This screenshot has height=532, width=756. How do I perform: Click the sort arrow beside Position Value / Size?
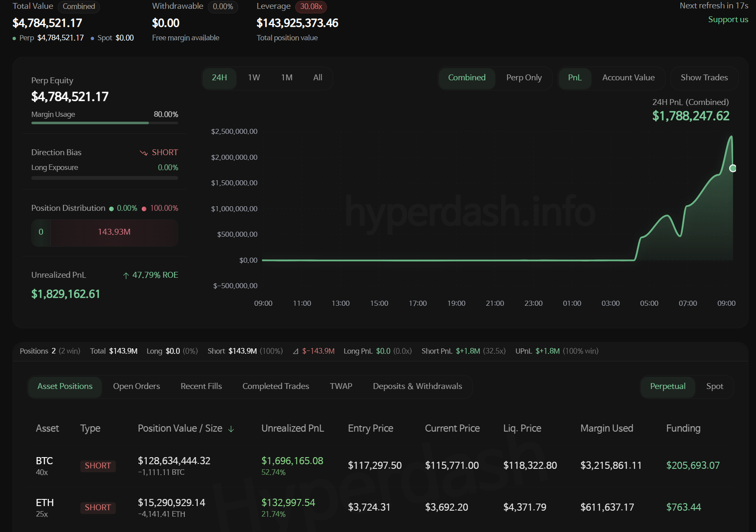[x=231, y=429]
